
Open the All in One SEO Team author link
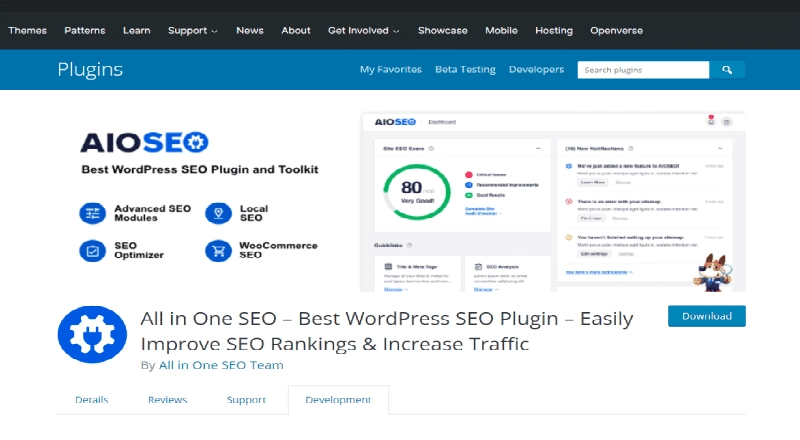coord(221,365)
